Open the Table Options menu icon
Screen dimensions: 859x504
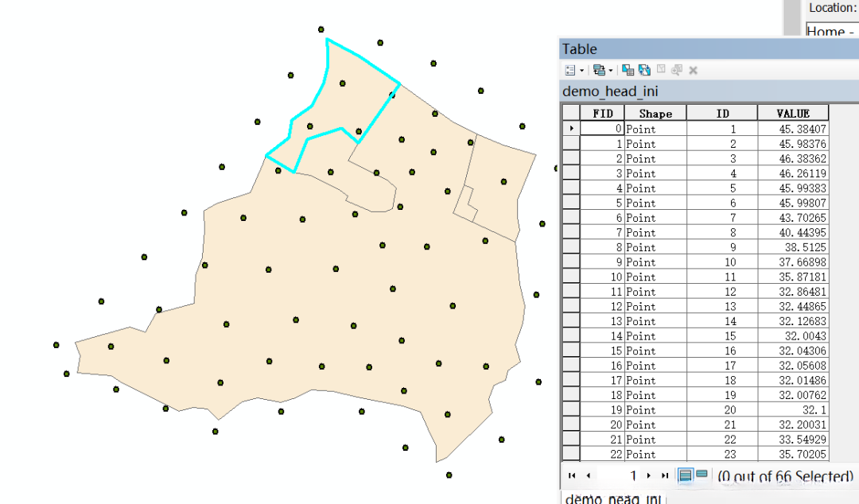coord(569,69)
